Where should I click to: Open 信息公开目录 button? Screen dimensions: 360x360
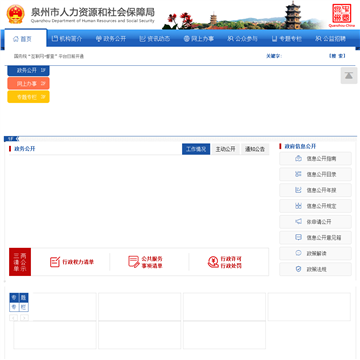click(x=315, y=174)
